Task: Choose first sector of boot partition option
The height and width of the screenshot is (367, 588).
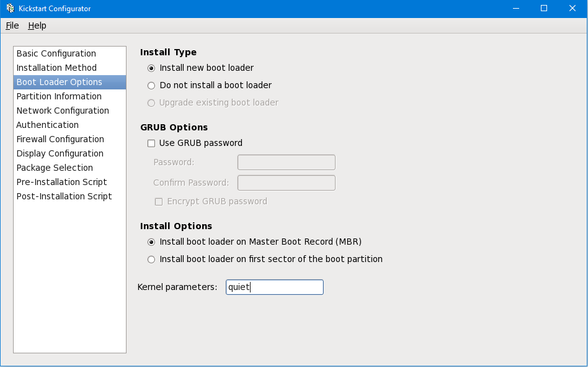Action: [151, 260]
